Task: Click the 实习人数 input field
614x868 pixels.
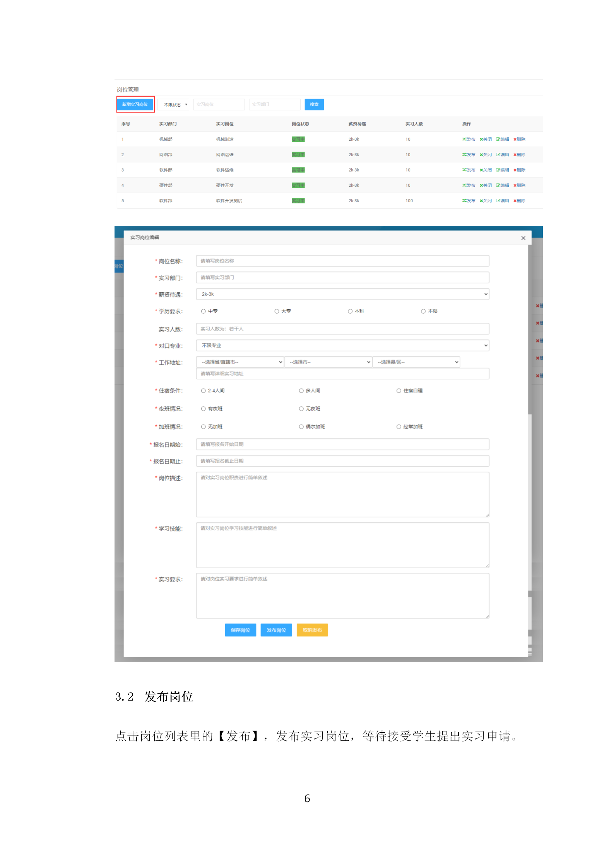Action: click(342, 329)
